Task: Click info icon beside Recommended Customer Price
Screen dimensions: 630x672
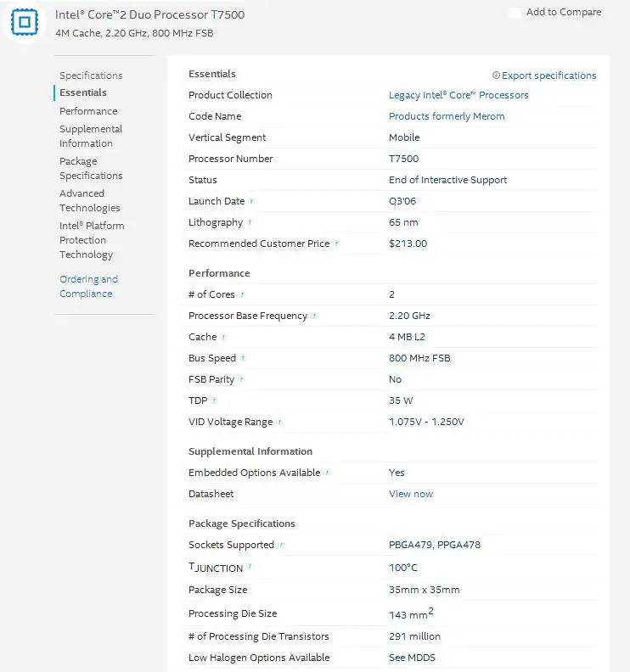Action: pos(336,244)
